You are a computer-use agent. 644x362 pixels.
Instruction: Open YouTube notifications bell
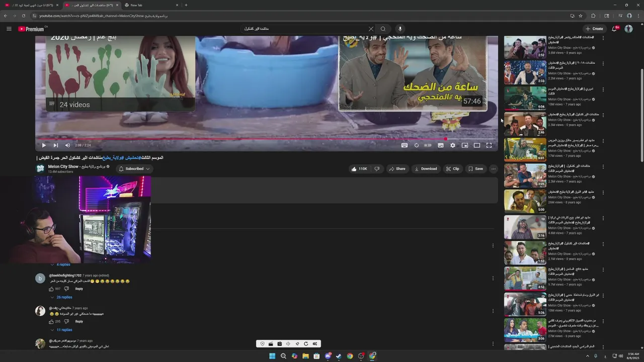coord(614,29)
